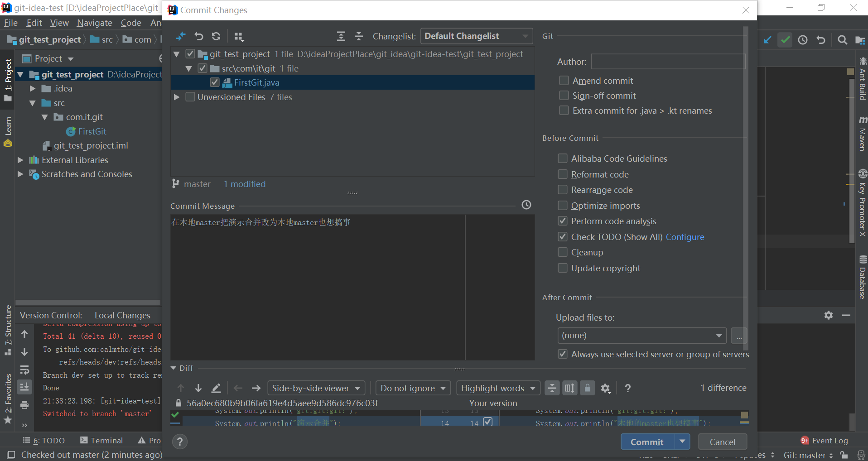Open the Side-by-side viewer dropdown
Screen dimensions: 868x461
(316, 388)
